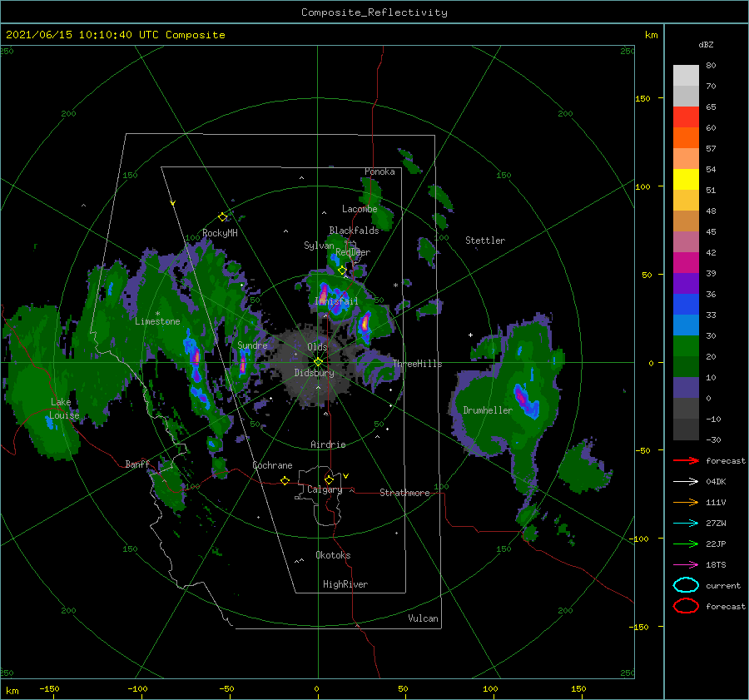Screen dimensions: 749x700
Task: Click the Strathmore city label
Action: (404, 493)
